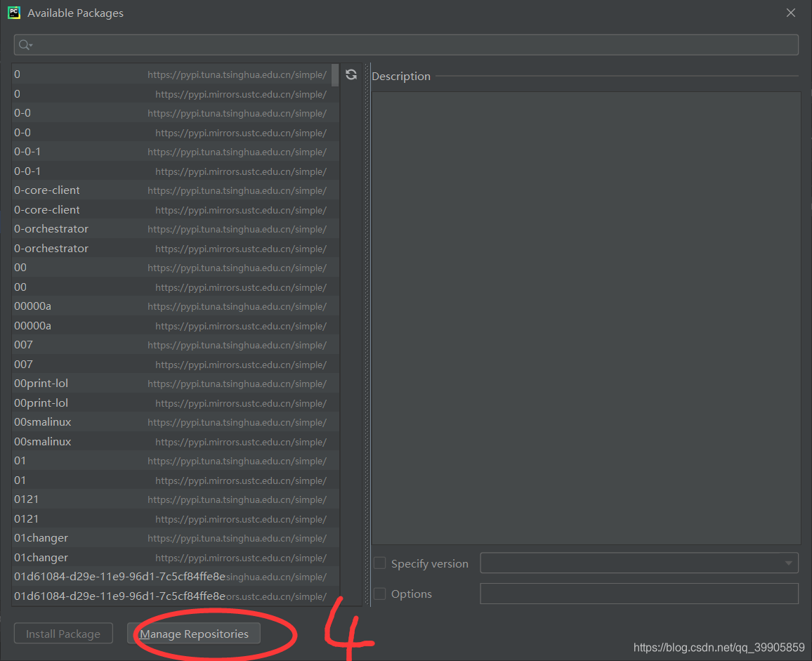Select 01changer from tsinghua mirror

(176, 537)
